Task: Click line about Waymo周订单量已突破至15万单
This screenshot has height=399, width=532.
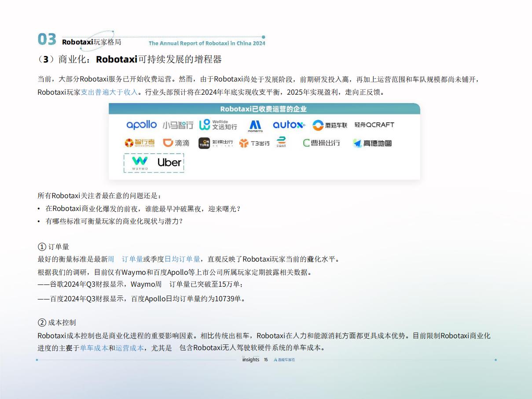Action: coord(140,284)
